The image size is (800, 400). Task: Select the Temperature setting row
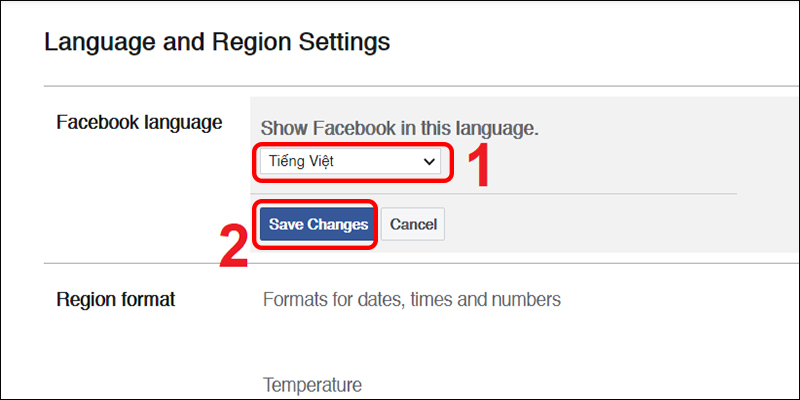pos(312,385)
